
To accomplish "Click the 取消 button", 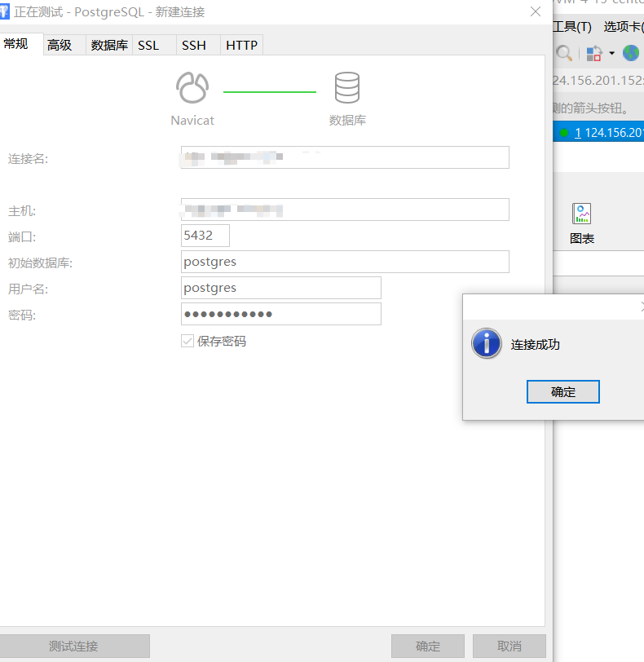I will click(509, 646).
